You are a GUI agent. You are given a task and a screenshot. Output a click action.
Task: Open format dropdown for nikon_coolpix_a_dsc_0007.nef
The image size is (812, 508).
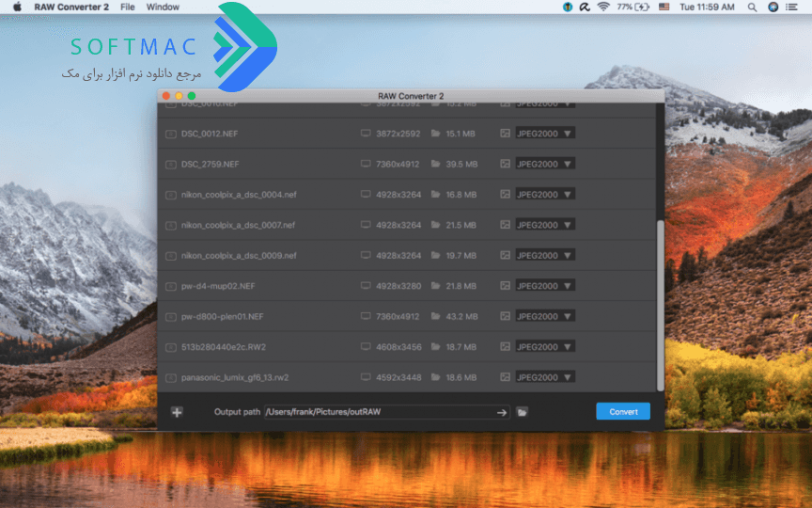coord(545,225)
